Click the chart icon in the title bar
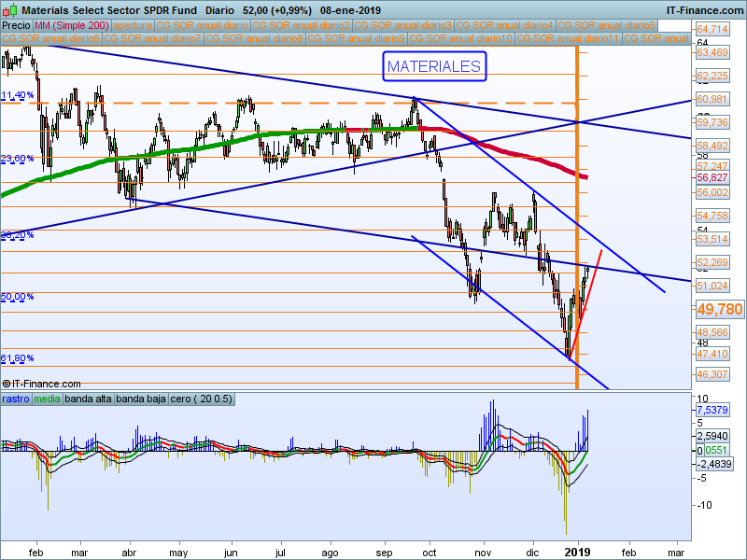The height and width of the screenshot is (560, 747). click(x=7, y=8)
